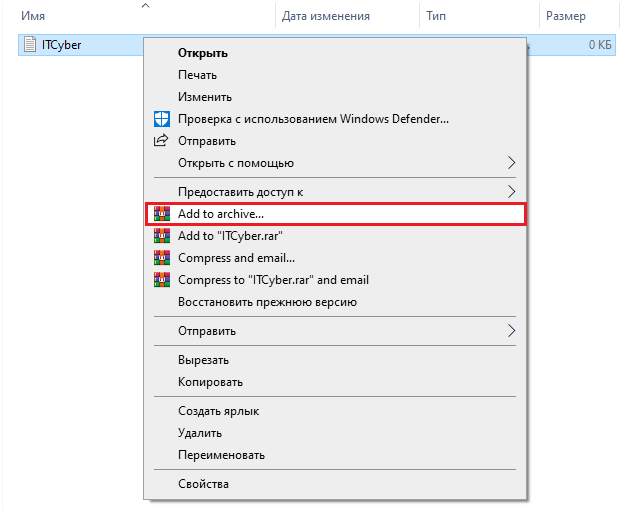Choose Восстановить прежнюю версию
Viewport: 634px width, 511px height.
click(x=267, y=302)
